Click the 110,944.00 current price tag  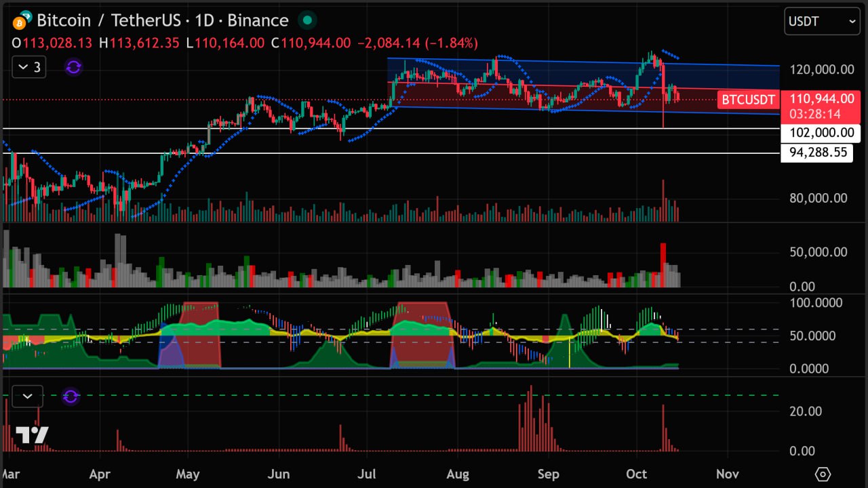coord(821,100)
